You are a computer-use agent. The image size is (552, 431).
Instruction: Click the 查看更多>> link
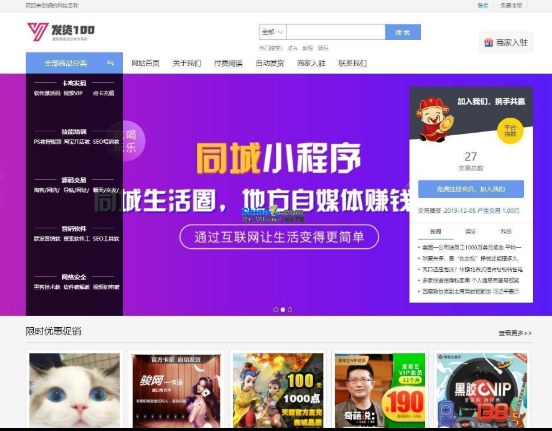pyautogui.click(x=515, y=333)
